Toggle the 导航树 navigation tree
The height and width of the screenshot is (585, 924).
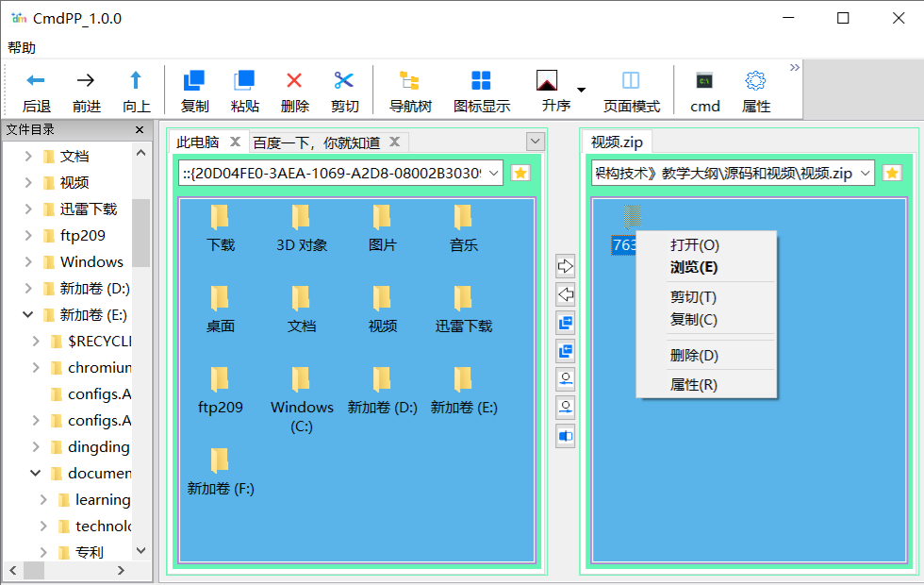tap(409, 80)
